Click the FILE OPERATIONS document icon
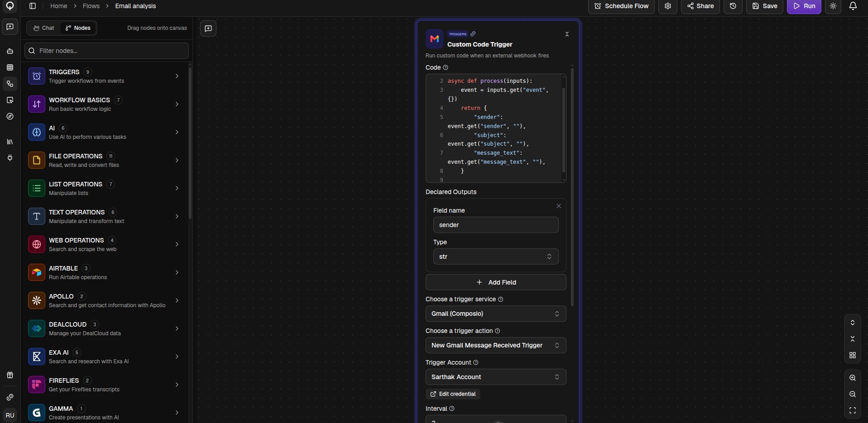The height and width of the screenshot is (423, 868). tap(37, 160)
